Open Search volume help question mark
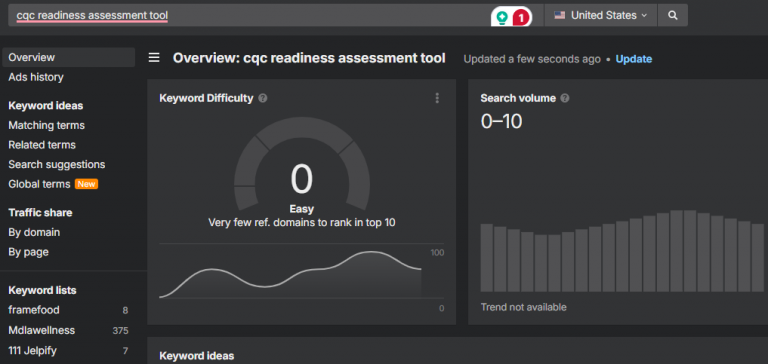Screen dimensions: 768x364 tap(565, 98)
